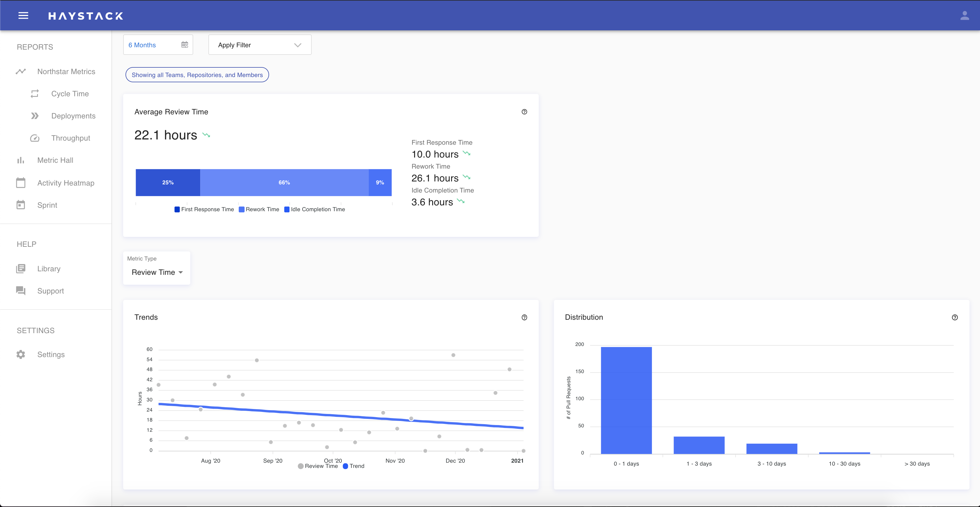Select Northstar Metrics in the sidebar
Viewport: 980px width, 507px height.
(67, 71)
